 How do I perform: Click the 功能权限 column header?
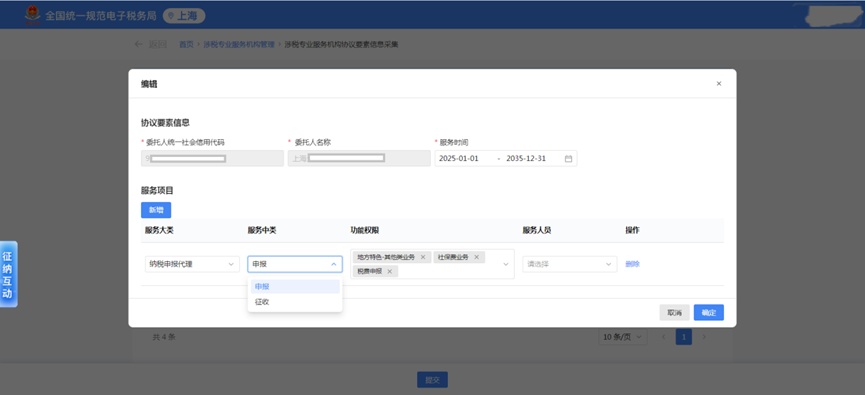point(365,230)
